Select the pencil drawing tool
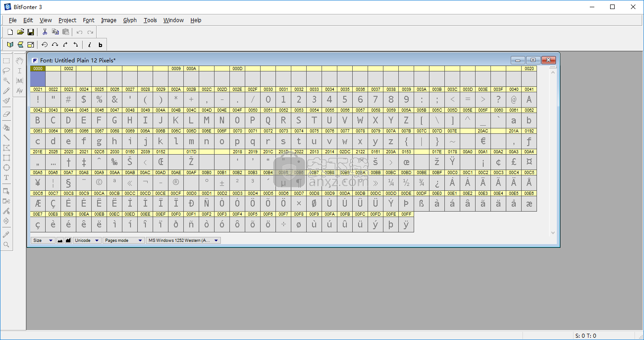The width and height of the screenshot is (644, 340). [x=6, y=91]
